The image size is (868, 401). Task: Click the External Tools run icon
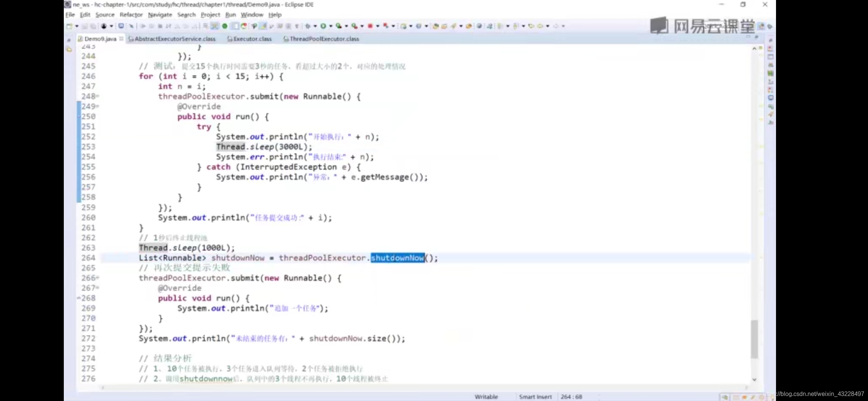(355, 26)
